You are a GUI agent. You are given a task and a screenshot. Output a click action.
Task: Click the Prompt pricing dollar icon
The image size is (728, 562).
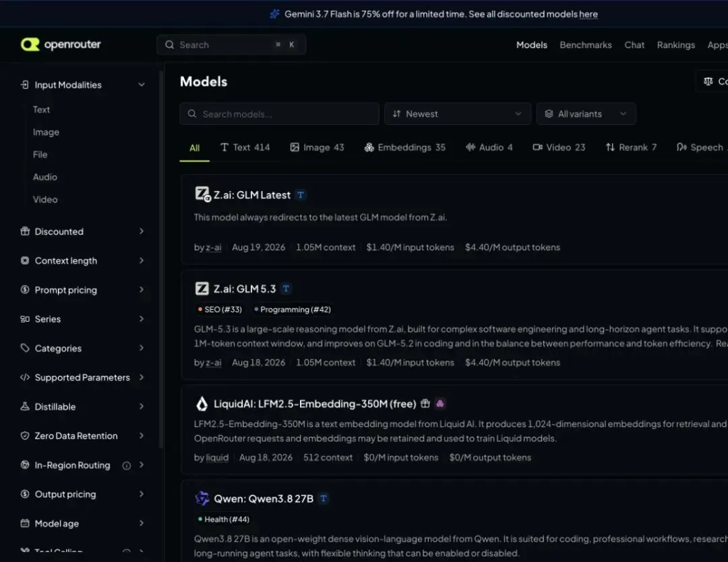pyautogui.click(x=25, y=289)
